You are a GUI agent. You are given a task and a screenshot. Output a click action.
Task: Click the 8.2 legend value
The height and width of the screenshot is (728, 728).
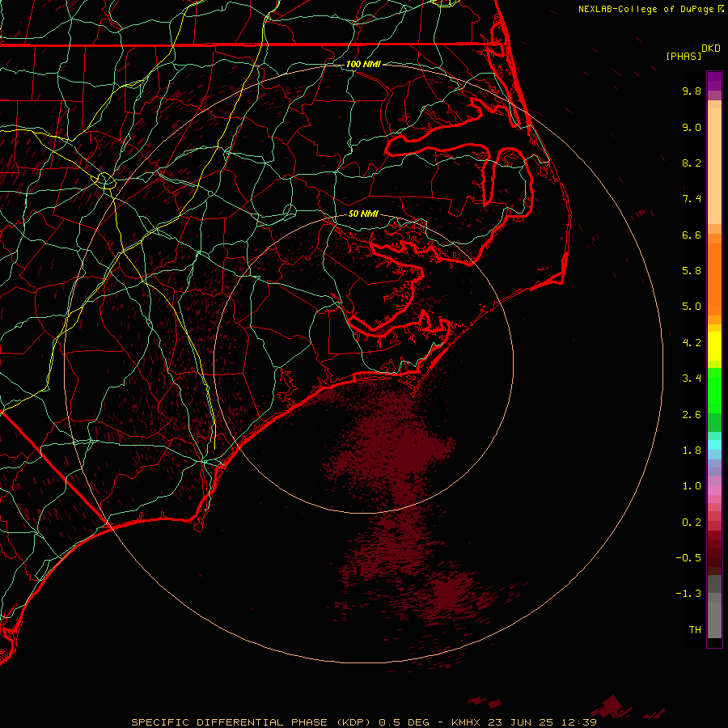coord(692,163)
